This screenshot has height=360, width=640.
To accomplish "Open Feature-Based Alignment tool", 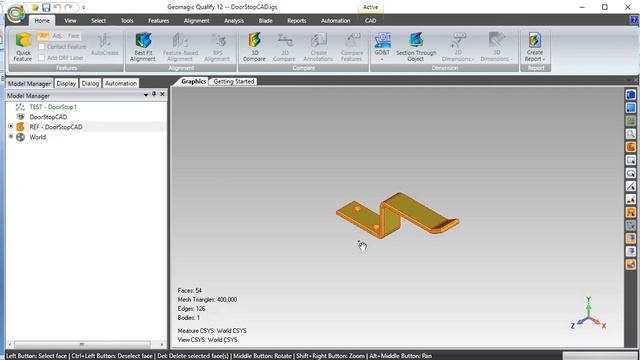I will point(180,47).
